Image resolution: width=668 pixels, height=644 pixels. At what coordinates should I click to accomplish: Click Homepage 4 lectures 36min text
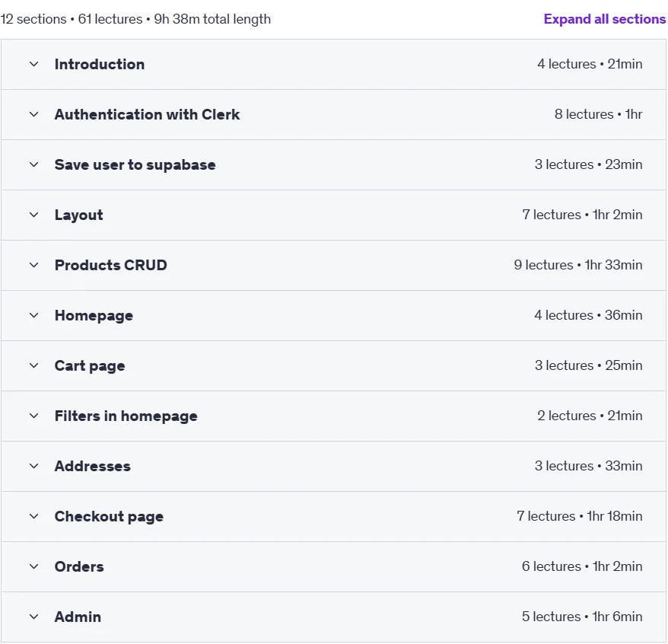(588, 315)
